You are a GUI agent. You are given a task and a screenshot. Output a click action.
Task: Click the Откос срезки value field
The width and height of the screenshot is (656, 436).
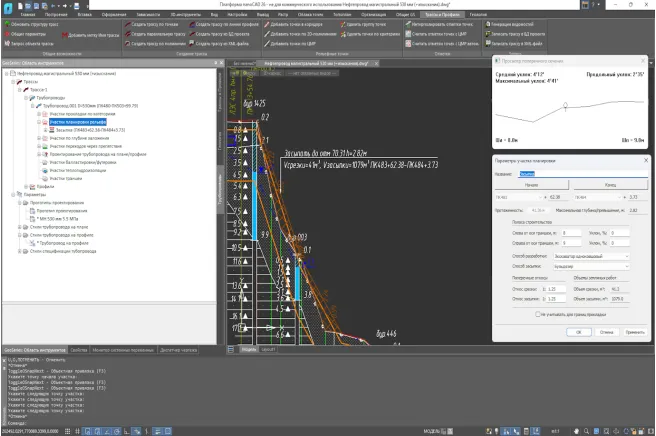[x=558, y=289]
